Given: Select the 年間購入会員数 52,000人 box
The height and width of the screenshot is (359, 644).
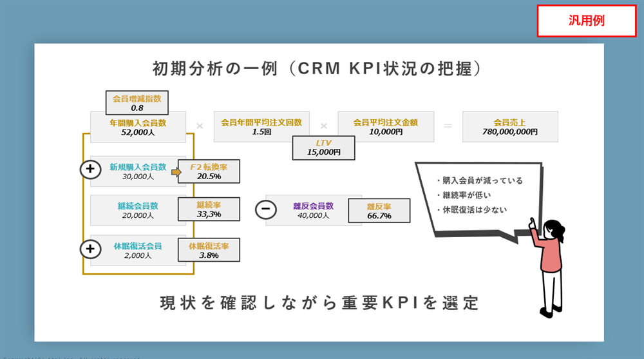Looking at the screenshot, I should [138, 127].
